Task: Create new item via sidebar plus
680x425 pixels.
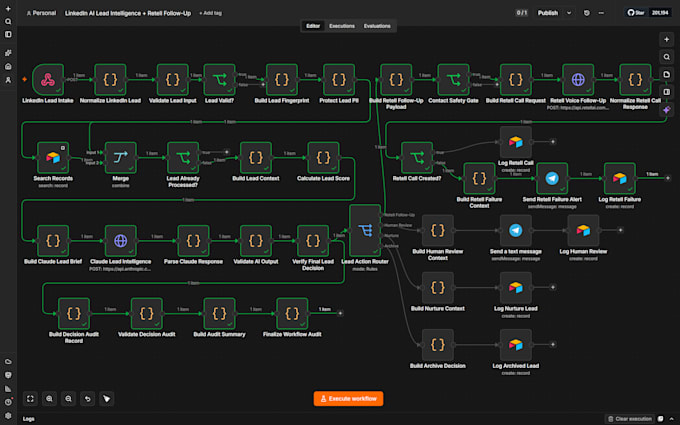Action: coord(8,9)
